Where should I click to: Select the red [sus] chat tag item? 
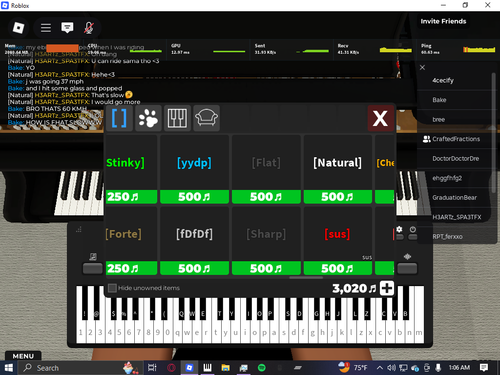tap(337, 234)
